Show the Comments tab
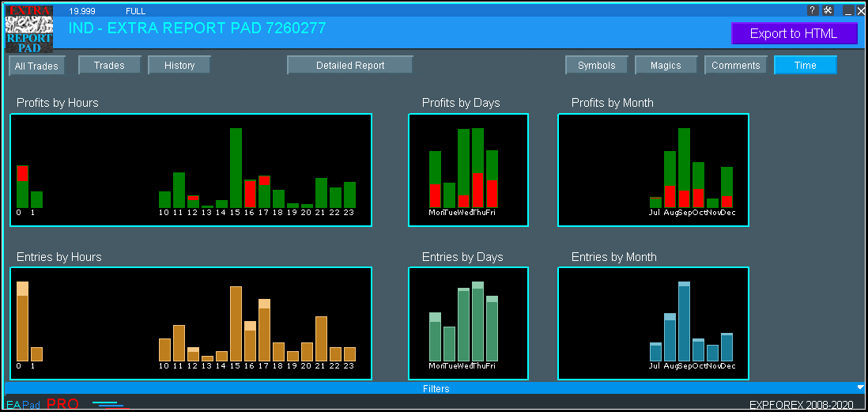 click(736, 65)
